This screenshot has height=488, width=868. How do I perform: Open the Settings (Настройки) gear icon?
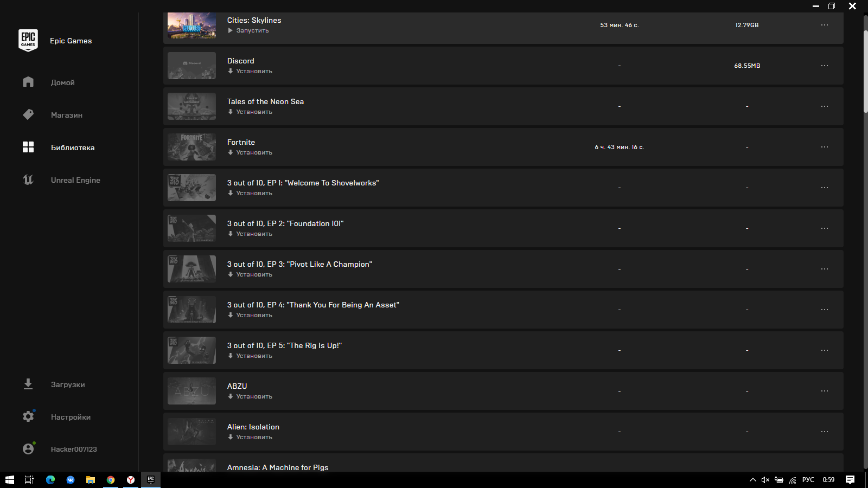click(28, 416)
